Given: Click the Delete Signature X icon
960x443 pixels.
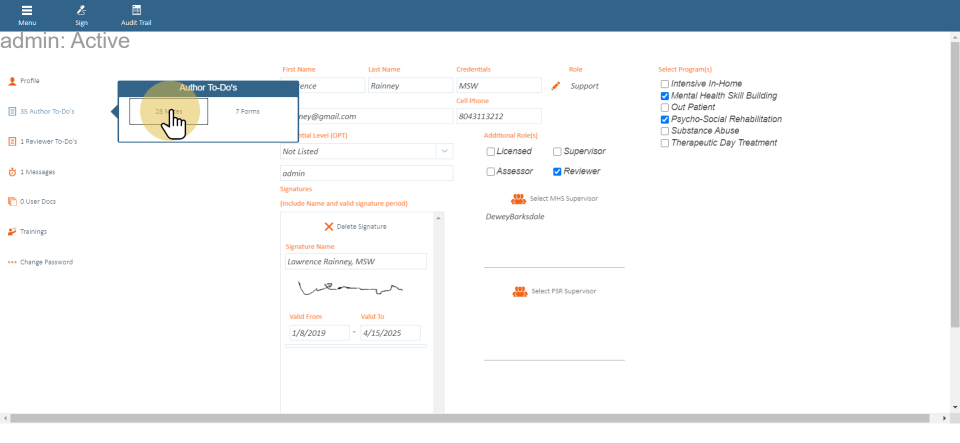Looking at the screenshot, I should coord(328,227).
